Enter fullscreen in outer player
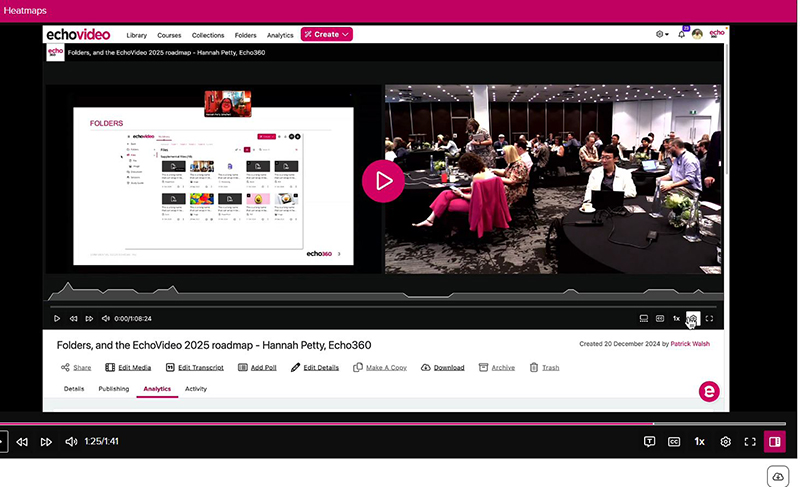This screenshot has height=487, width=800. point(750,442)
